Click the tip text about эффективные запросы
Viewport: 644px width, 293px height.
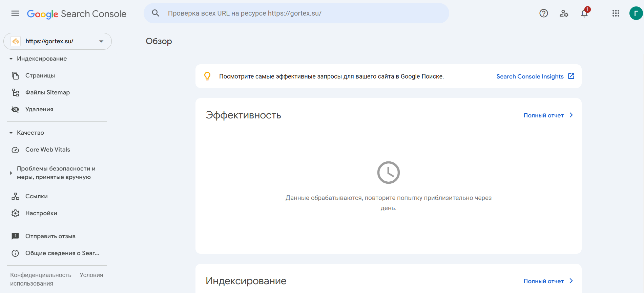pyautogui.click(x=331, y=76)
